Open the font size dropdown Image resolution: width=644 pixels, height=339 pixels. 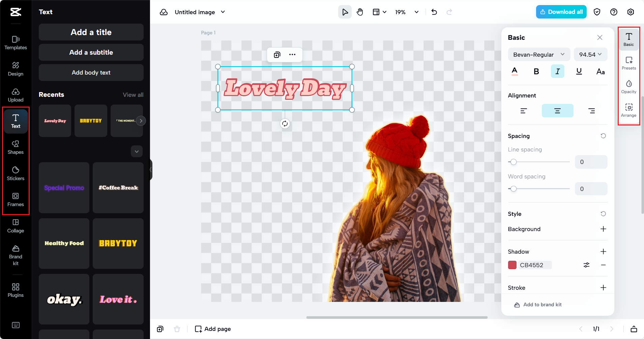pyautogui.click(x=590, y=54)
